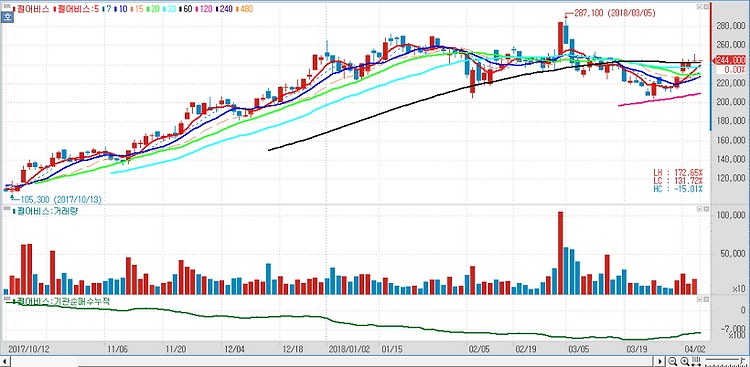The image size is (750, 367).
Task: Click the 03/05 date axis label
Action: tap(579, 349)
